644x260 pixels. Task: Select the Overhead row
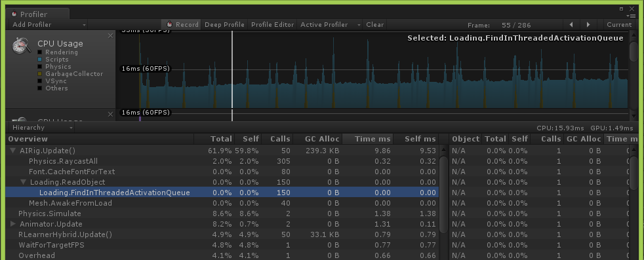[x=222, y=255]
